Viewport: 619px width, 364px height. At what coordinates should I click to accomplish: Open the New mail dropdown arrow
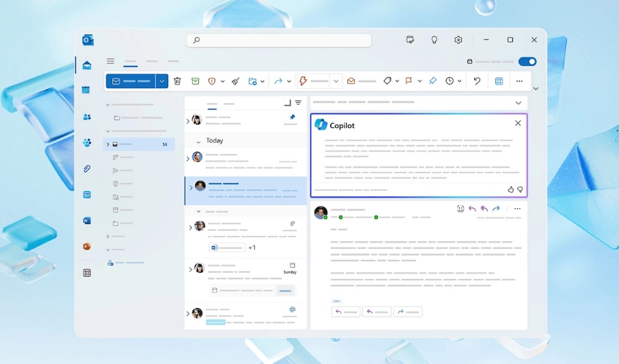click(162, 81)
